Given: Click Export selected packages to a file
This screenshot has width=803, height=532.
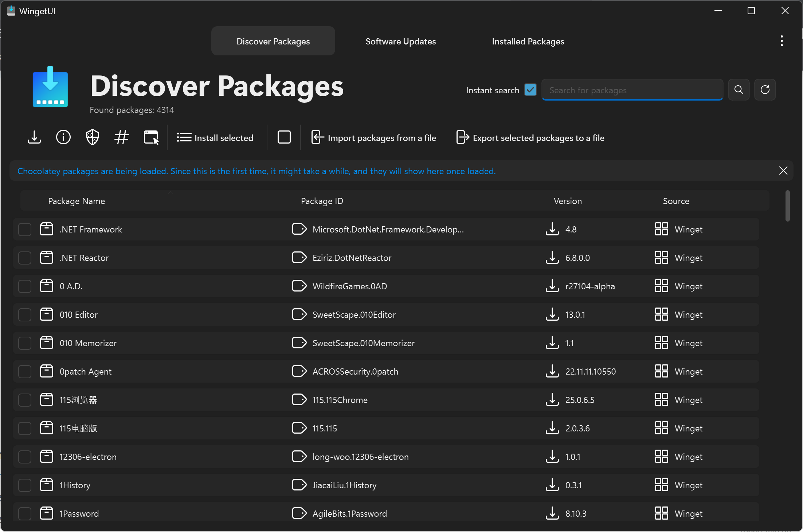Looking at the screenshot, I should click(530, 138).
